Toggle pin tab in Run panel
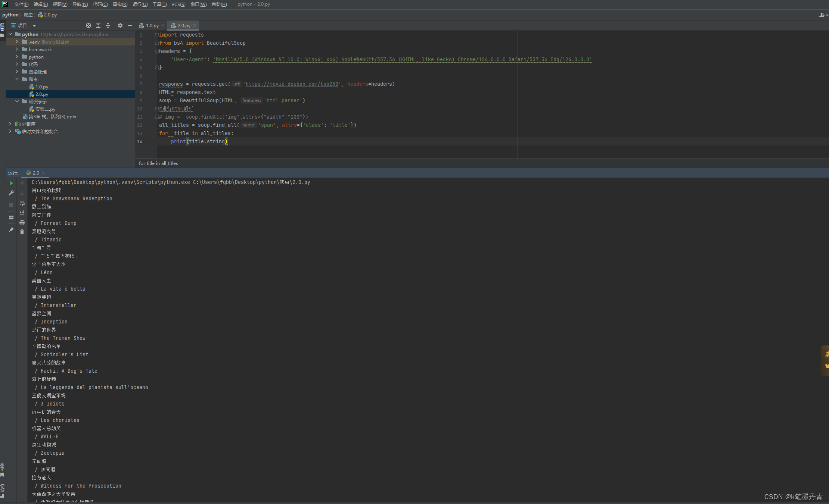The width and height of the screenshot is (829, 504). click(x=11, y=230)
